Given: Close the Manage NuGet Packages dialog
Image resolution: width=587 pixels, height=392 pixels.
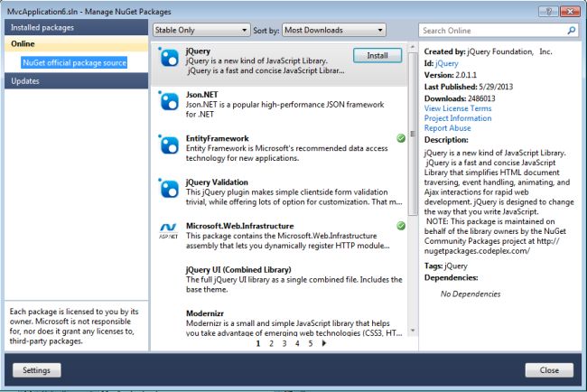Looking at the screenshot, I should coord(549,370).
